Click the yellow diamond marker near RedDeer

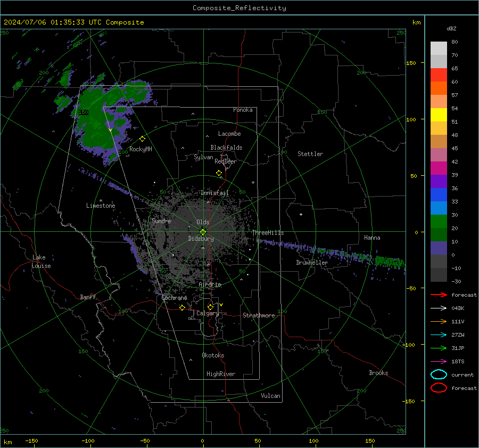coord(219,173)
